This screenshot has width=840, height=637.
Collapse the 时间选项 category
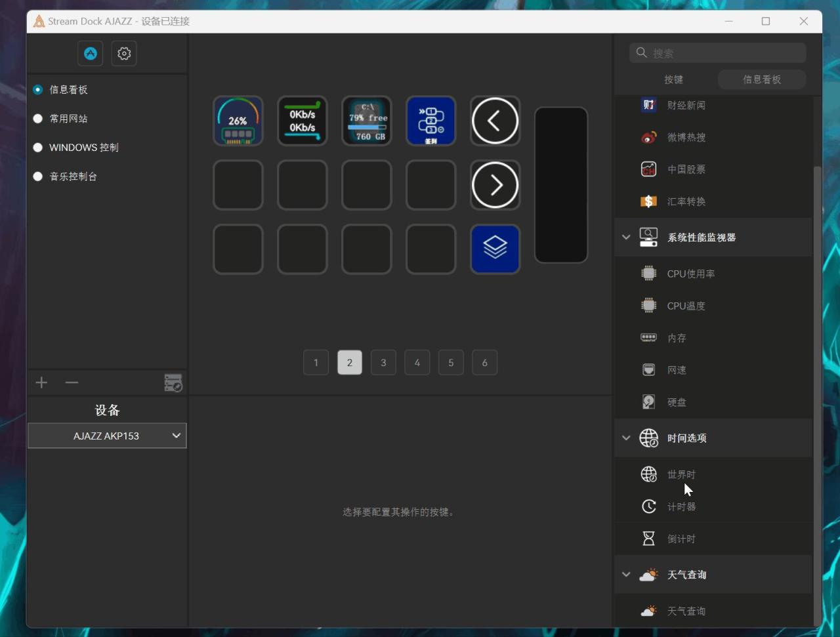[x=626, y=438]
